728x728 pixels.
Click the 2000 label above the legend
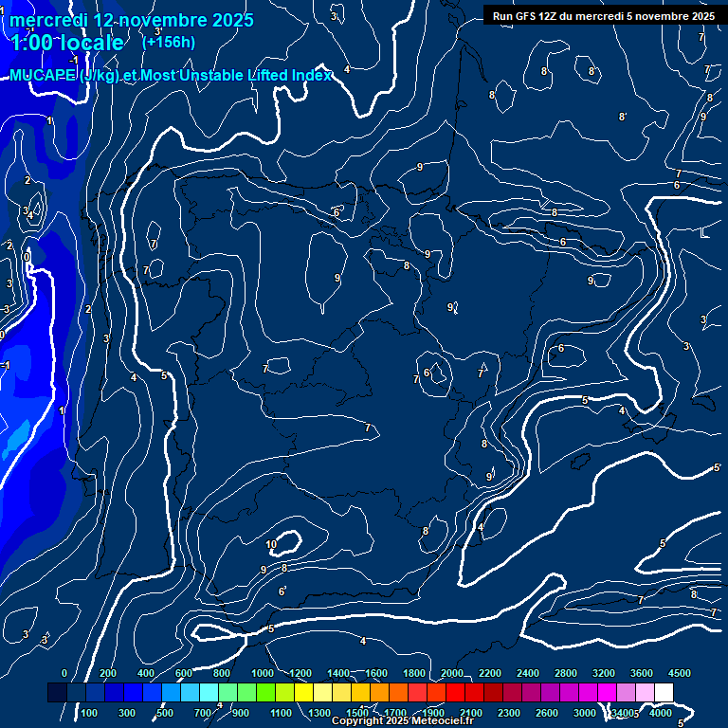(x=452, y=673)
